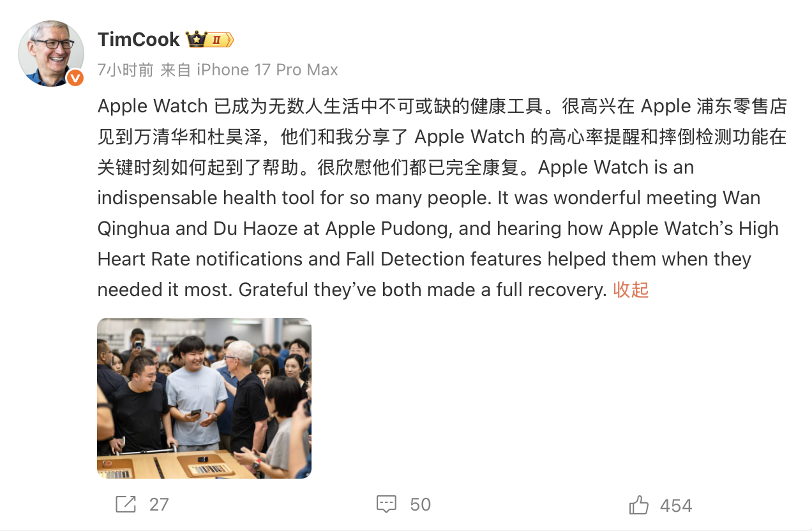Collapse the post with 收起
This screenshot has height=531, width=812.
tap(631, 290)
